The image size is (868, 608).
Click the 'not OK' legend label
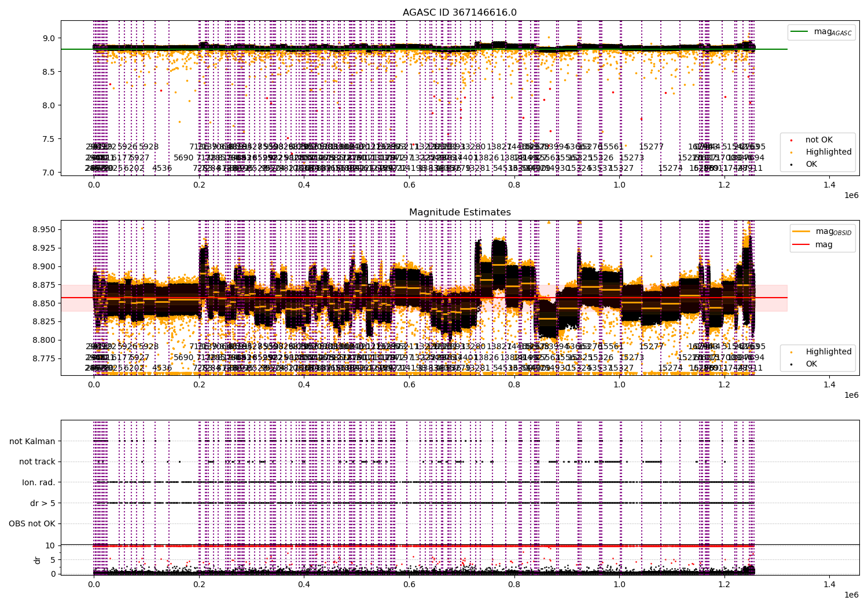819,140
